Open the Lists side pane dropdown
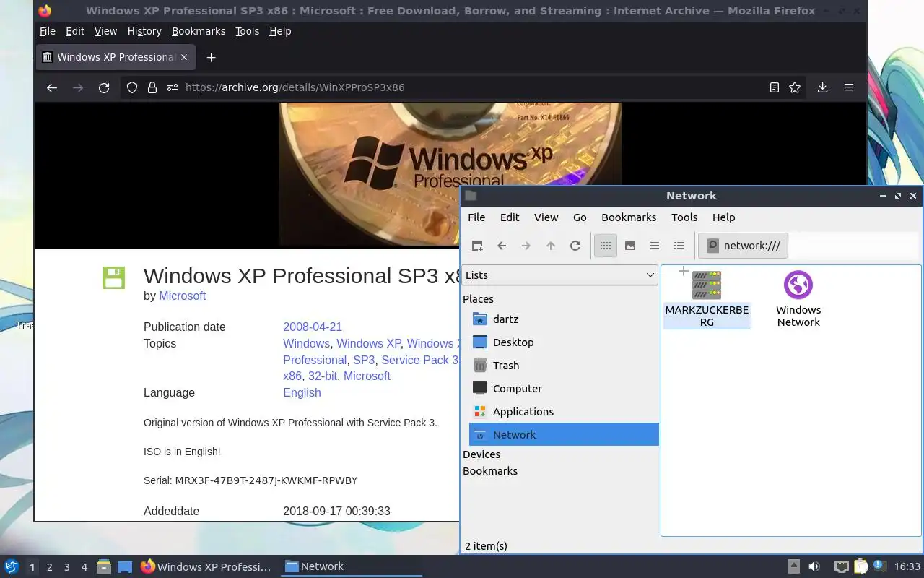Image resolution: width=924 pixels, height=578 pixels. [559, 275]
